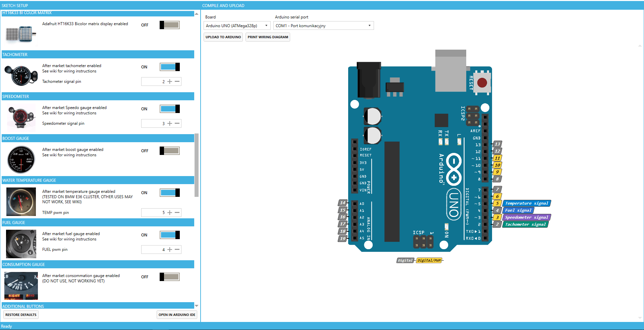
Task: Click the tachometer gauge picture
Action: [x=21, y=75]
